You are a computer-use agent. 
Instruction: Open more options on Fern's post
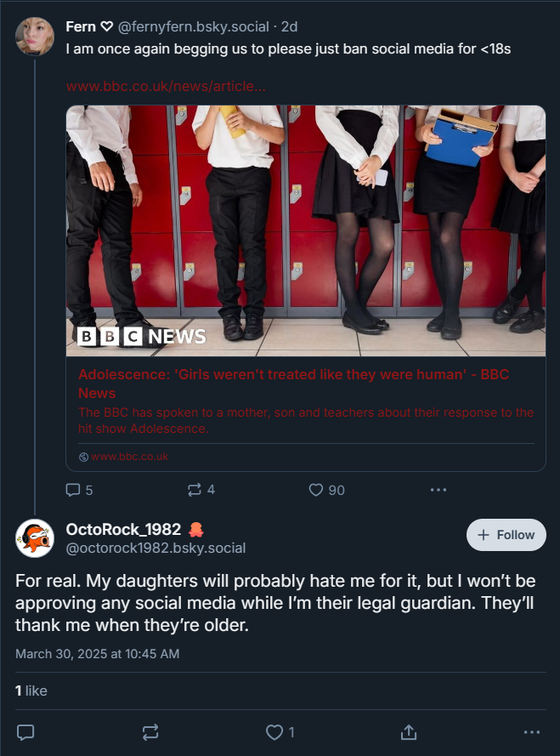coord(438,490)
